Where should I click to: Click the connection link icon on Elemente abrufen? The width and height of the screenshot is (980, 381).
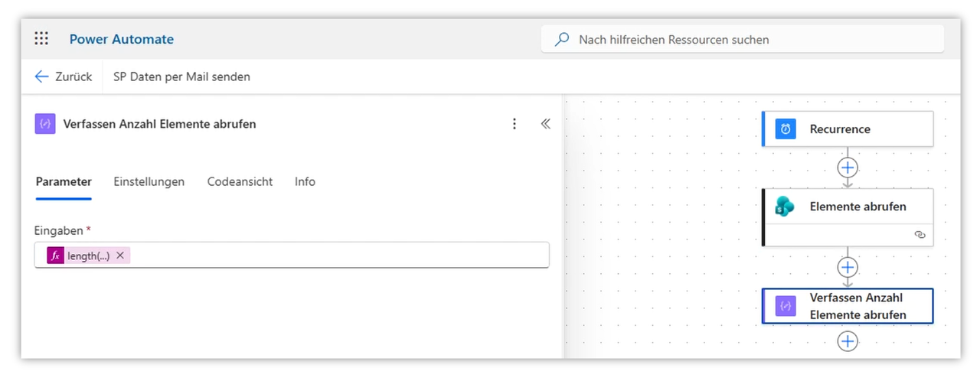pos(920,235)
